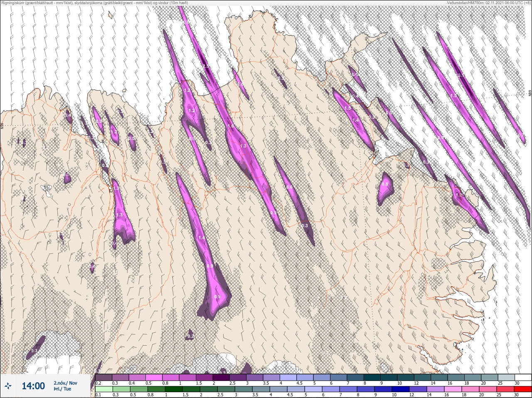Screen dimensions: 532x398
Task: Click the 'Þri./ Tue' weekday text
Action: pos(62,389)
